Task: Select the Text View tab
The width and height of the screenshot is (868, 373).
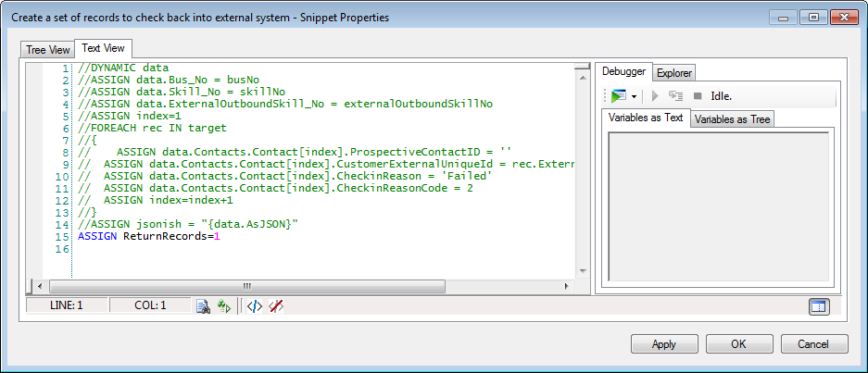Action: 105,48
